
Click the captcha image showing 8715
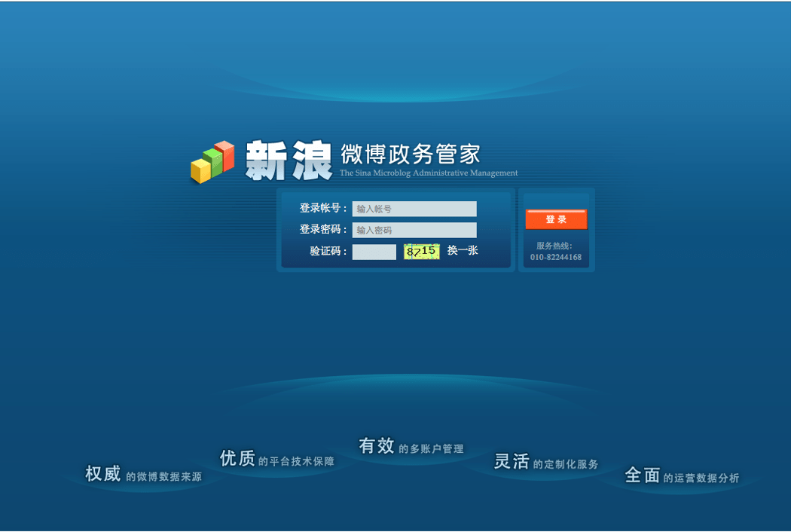[x=421, y=252]
